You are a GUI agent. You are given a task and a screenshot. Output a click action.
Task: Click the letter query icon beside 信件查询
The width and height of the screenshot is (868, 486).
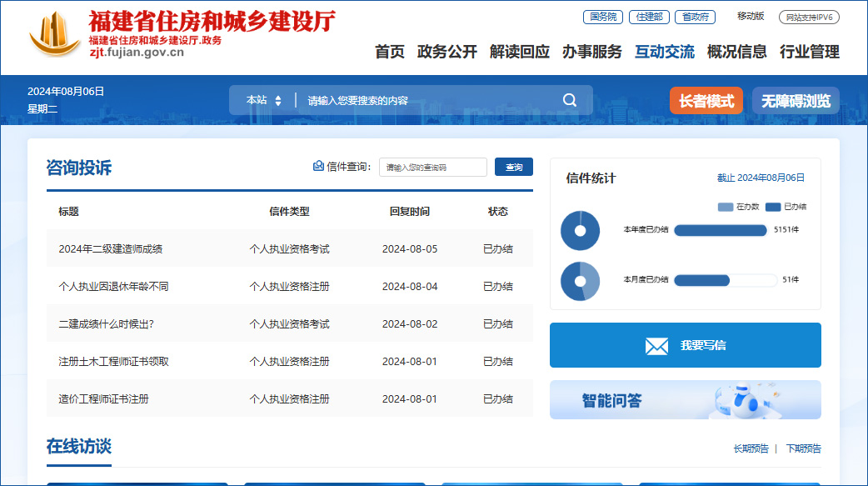coord(318,167)
